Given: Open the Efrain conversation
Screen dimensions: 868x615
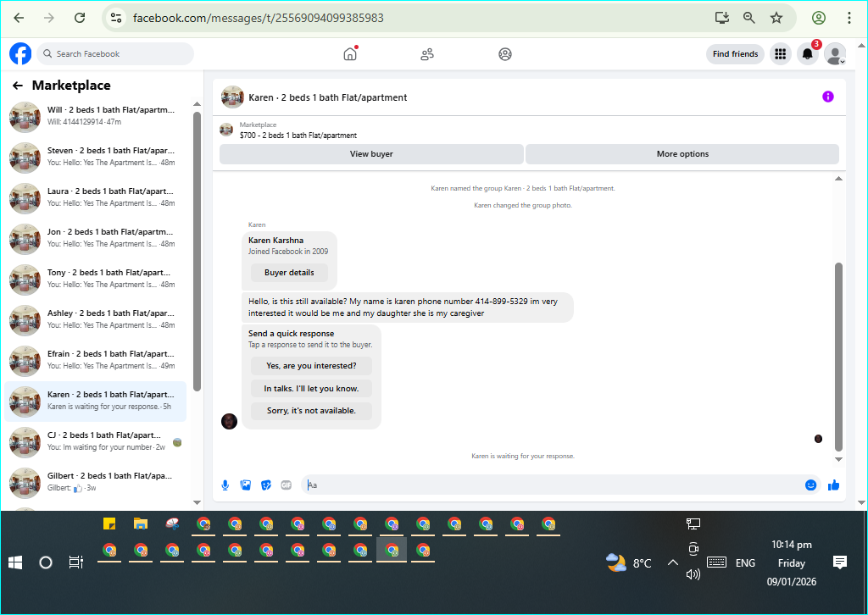Looking at the screenshot, I should pos(95,360).
